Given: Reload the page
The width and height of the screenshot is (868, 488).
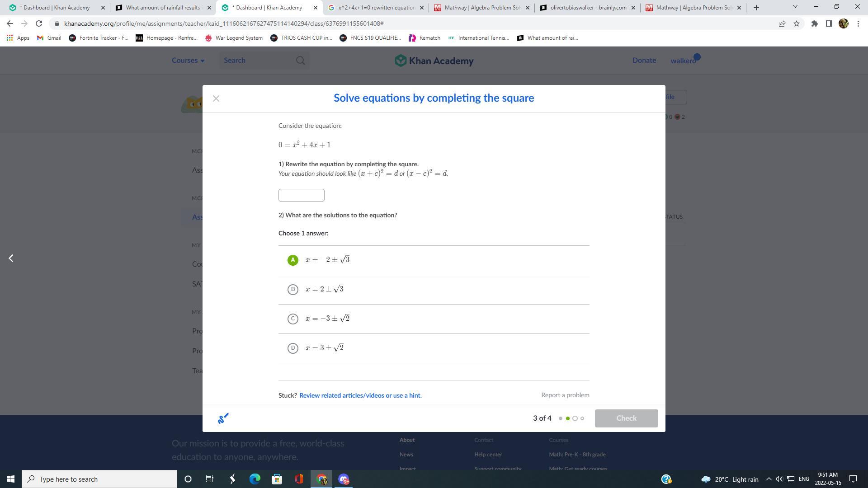Looking at the screenshot, I should [39, 23].
